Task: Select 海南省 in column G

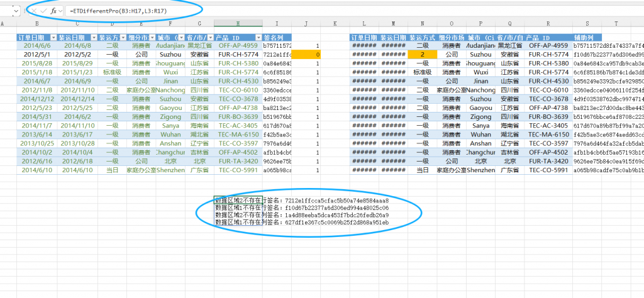Action: (x=199, y=126)
